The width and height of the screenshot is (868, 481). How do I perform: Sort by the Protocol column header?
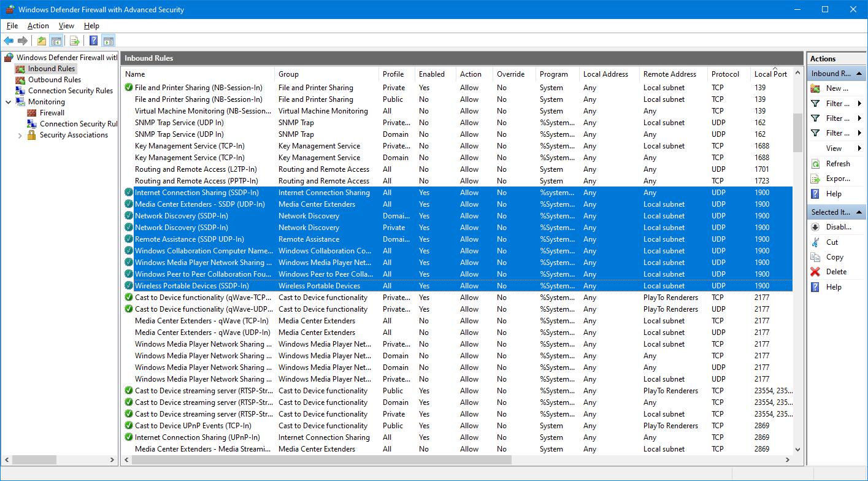click(729, 74)
